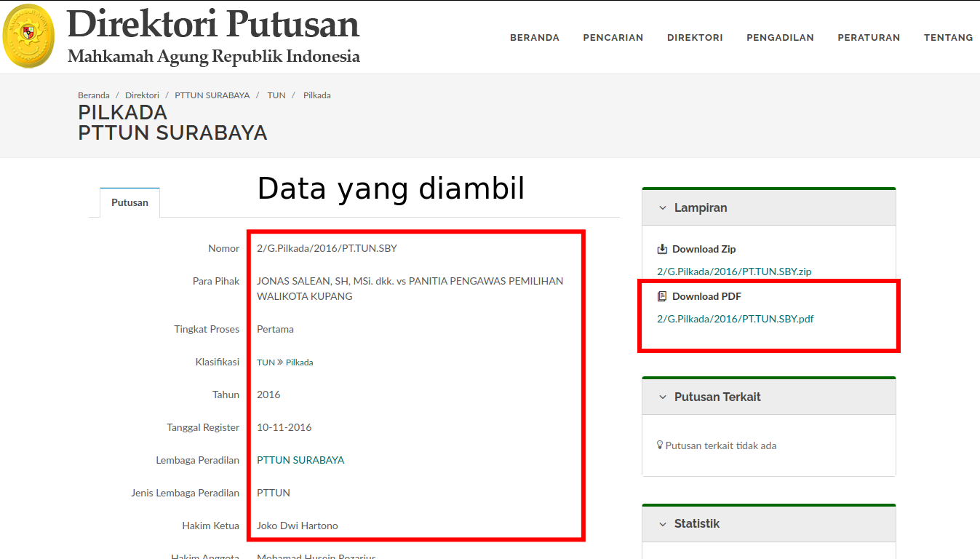
Task: Click the Tanggal Register value 10-11-2016
Action: click(284, 427)
